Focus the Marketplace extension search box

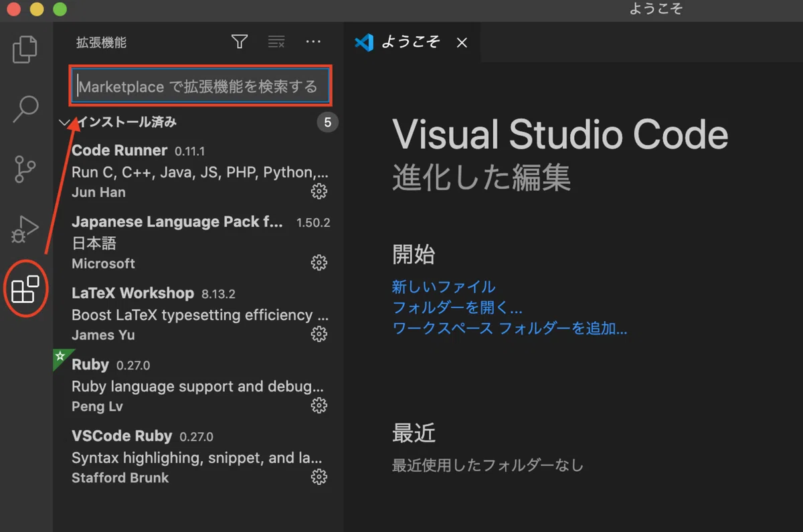[200, 86]
